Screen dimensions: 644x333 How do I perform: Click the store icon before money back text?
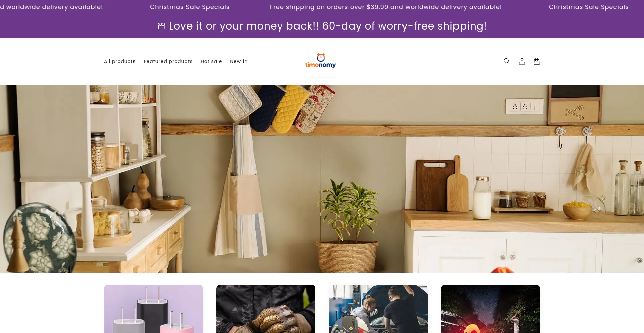[161, 26]
